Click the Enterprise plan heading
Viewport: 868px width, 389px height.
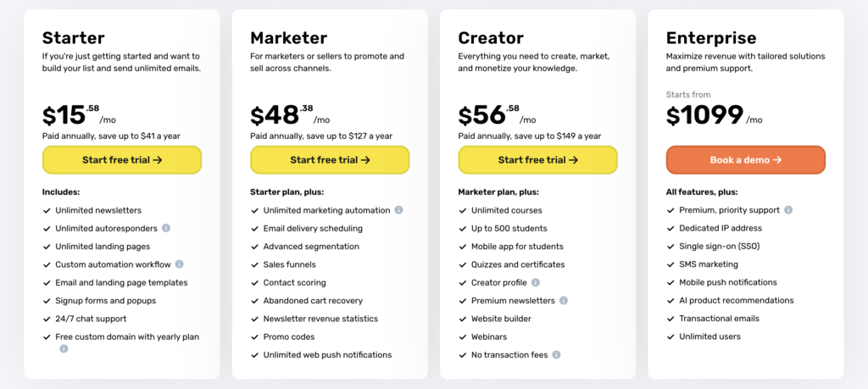[711, 38]
